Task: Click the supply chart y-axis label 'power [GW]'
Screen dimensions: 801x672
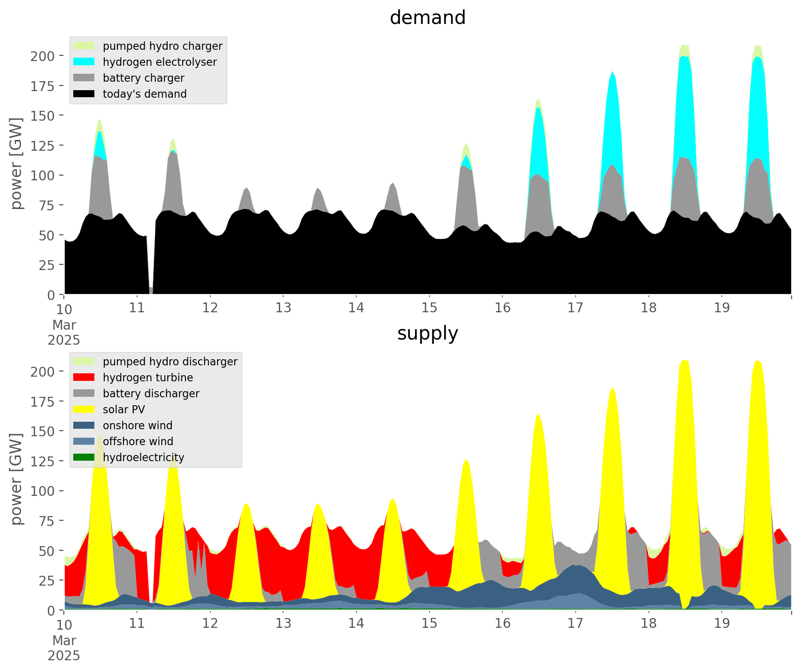Action: pyautogui.click(x=16, y=479)
